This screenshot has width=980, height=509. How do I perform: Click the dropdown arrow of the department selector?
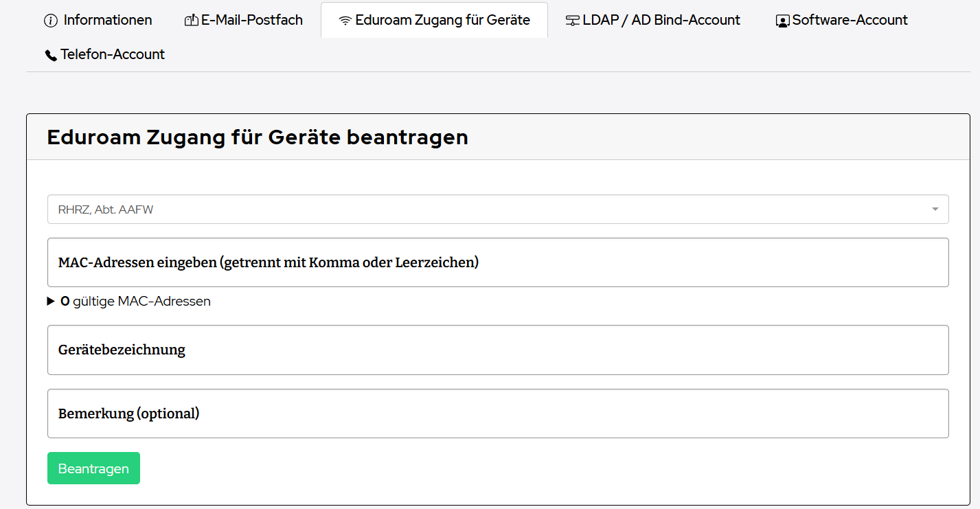point(935,210)
